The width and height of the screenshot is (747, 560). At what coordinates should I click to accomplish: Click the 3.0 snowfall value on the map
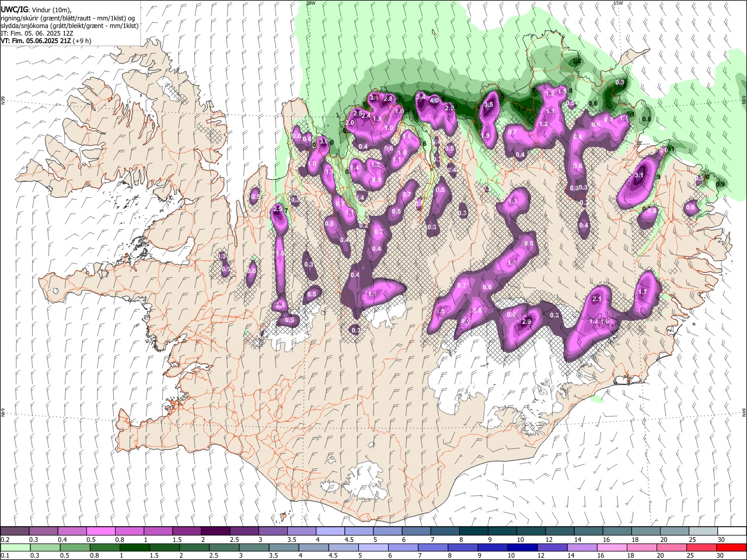[323, 141]
